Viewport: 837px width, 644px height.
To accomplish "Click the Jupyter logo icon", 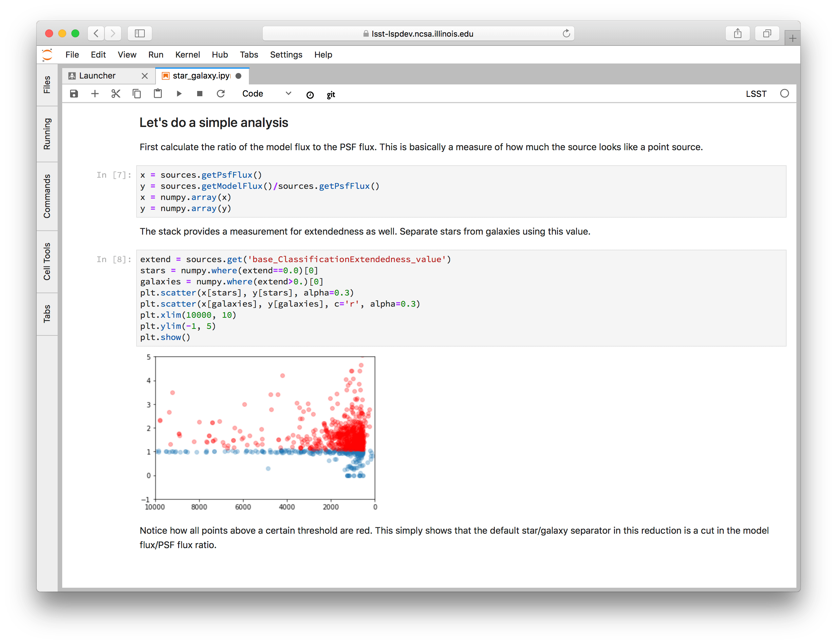I will coord(47,55).
